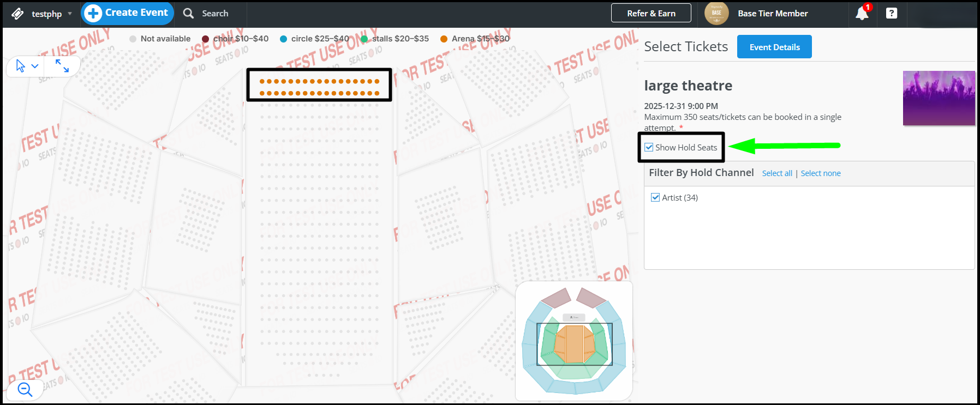This screenshot has height=405, width=980.
Task: Click the zoom out magnifier icon
Action: [x=25, y=389]
